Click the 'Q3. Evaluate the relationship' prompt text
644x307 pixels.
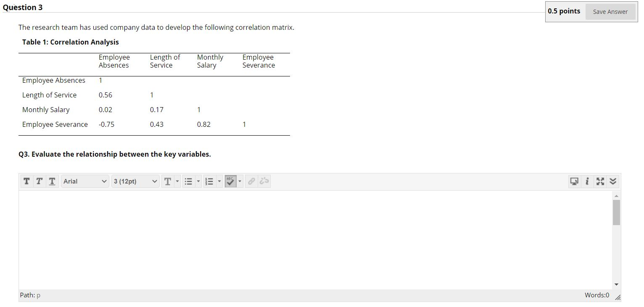click(x=115, y=154)
